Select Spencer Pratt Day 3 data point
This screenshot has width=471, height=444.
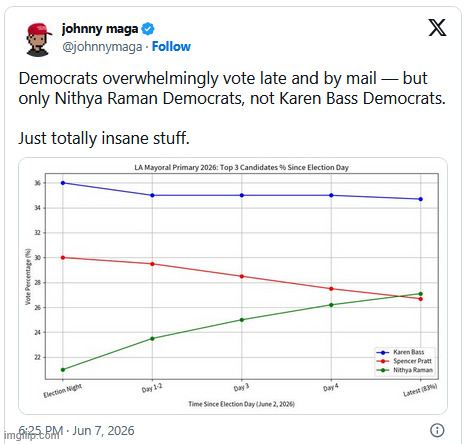(242, 276)
